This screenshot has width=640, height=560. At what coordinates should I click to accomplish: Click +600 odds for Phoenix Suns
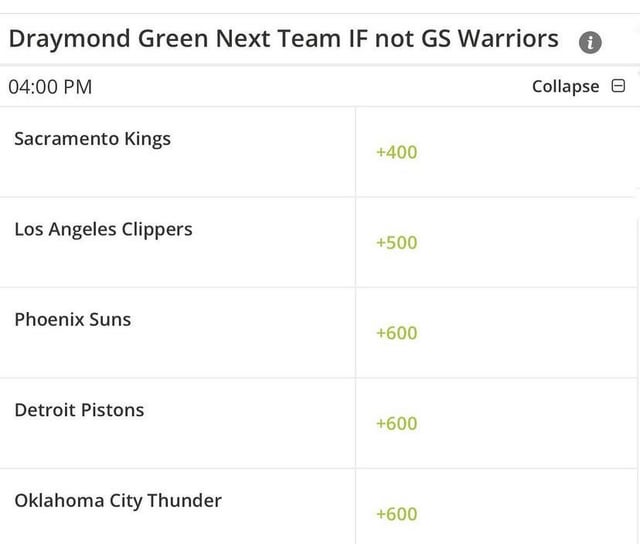396,333
